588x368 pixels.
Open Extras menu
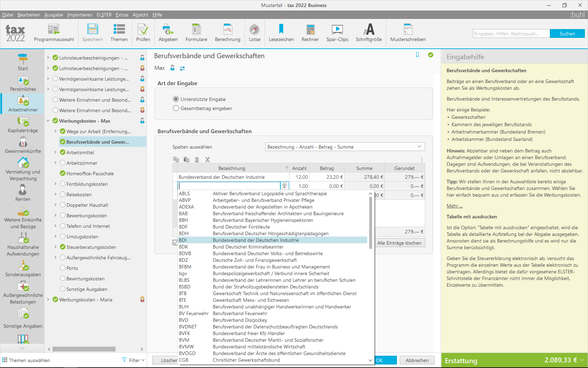coord(122,15)
